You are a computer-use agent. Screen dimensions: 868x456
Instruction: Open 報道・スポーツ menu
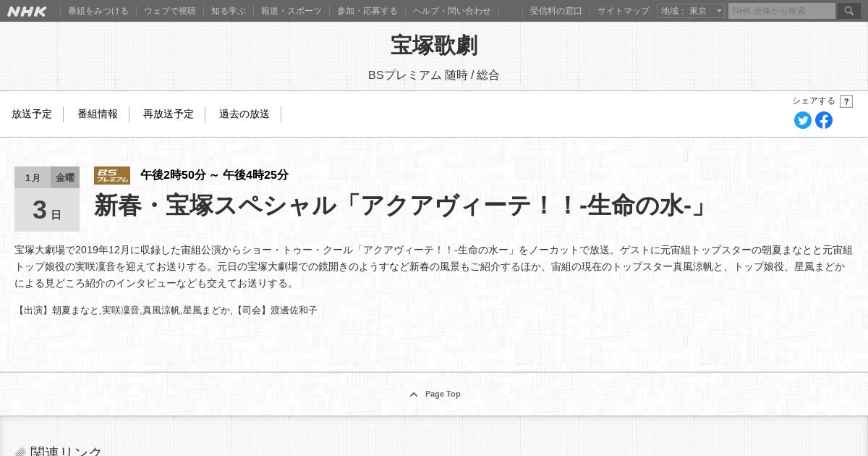pos(292,11)
